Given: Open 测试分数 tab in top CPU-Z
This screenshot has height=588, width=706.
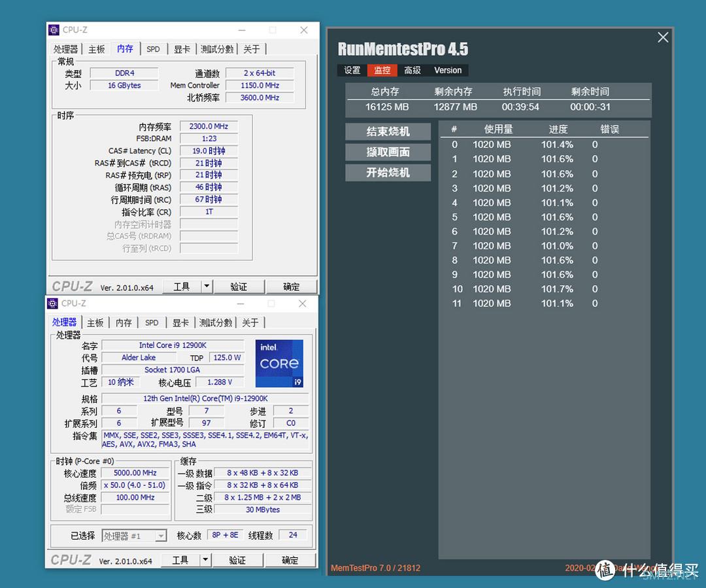Looking at the screenshot, I should click(217, 49).
